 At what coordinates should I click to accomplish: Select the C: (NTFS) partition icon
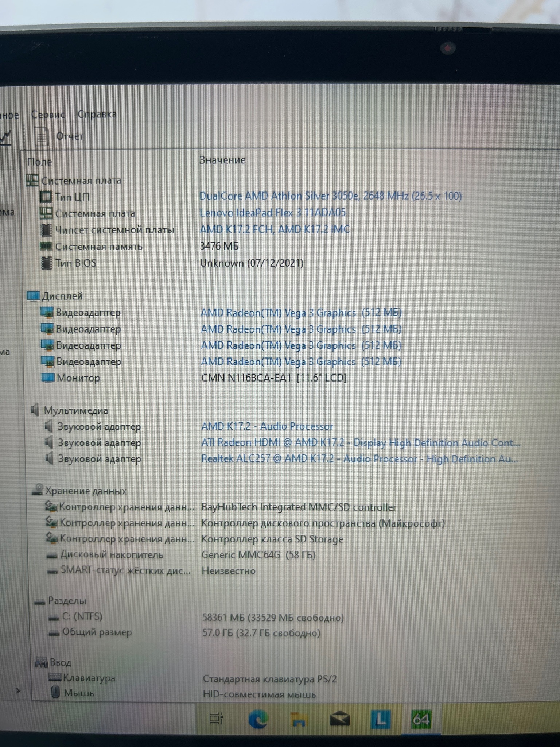[x=54, y=618]
